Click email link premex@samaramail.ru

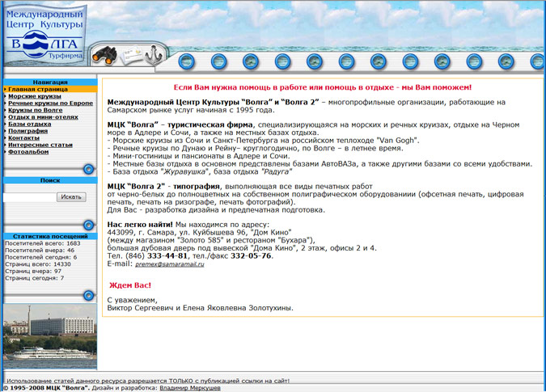click(170, 264)
